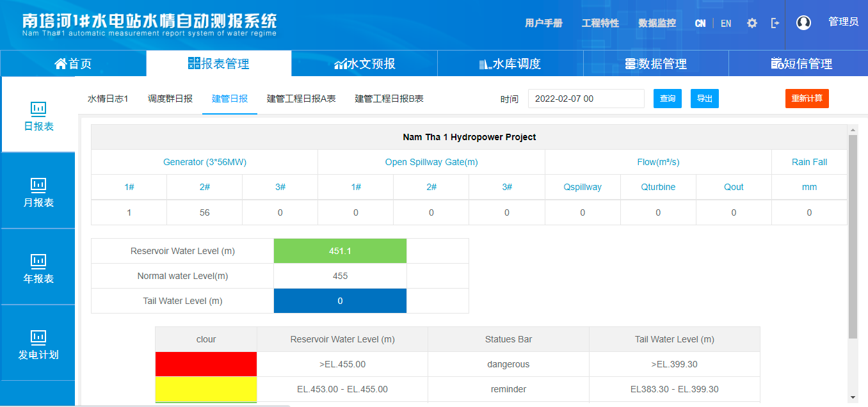Screen dimensions: 868x407
Task: Click the Open Spillway Gate(m) header
Action: 431,162
